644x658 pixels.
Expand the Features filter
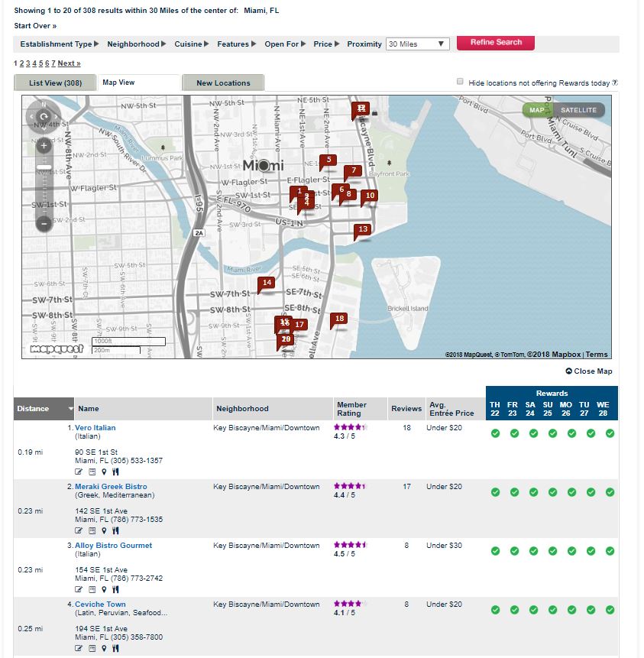tap(236, 44)
